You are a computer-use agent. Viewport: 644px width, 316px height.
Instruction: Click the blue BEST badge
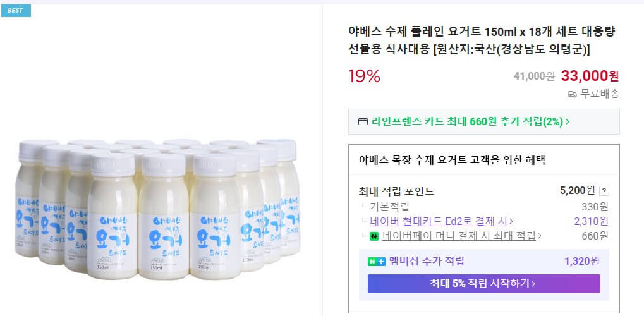click(x=16, y=11)
